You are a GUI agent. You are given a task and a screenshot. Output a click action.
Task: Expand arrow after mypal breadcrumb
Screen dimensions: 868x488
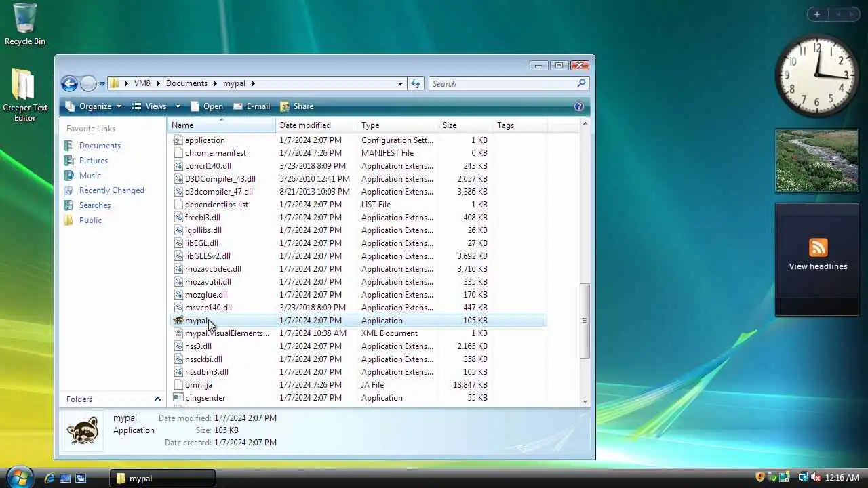253,83
